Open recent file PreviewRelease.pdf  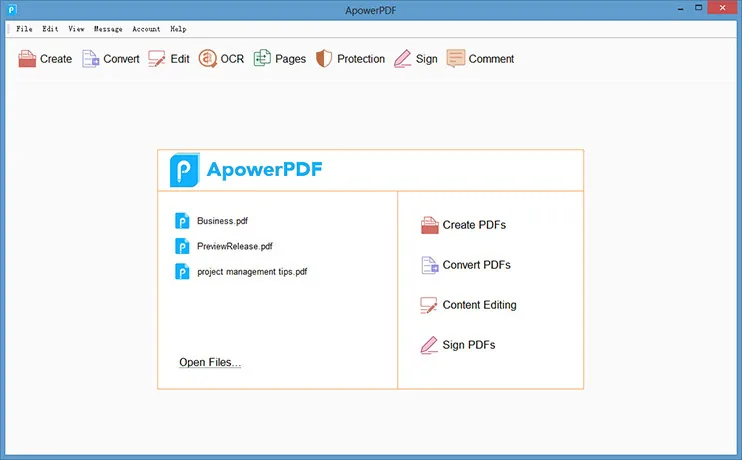[x=235, y=246]
